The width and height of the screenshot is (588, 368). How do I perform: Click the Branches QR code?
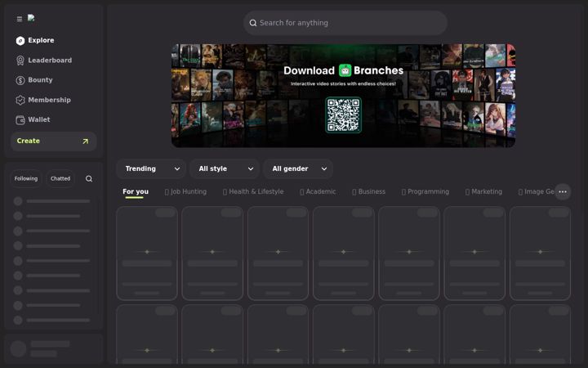point(343,115)
